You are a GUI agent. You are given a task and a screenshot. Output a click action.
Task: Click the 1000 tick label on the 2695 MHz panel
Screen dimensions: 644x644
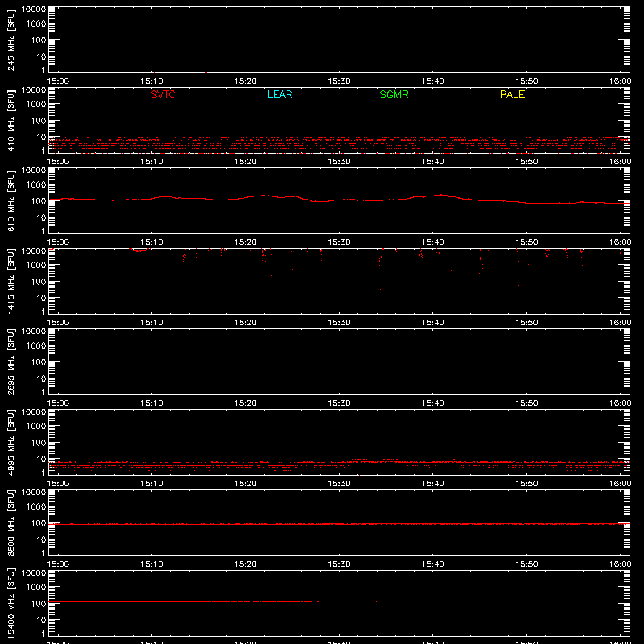[36, 346]
